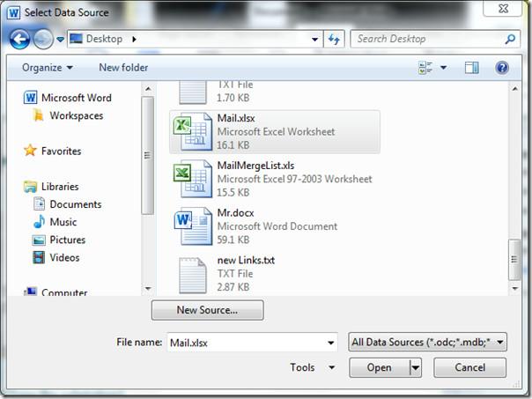The image size is (532, 399).
Task: Select the MailMergeList.xls file icon
Action: click(191, 178)
